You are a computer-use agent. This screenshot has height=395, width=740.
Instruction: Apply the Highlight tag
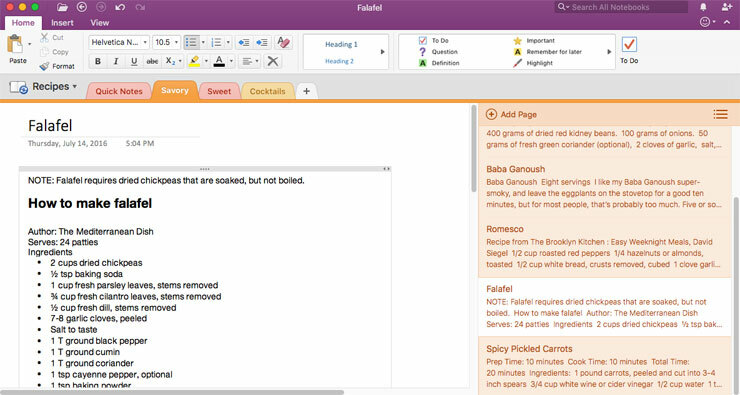coord(533,63)
